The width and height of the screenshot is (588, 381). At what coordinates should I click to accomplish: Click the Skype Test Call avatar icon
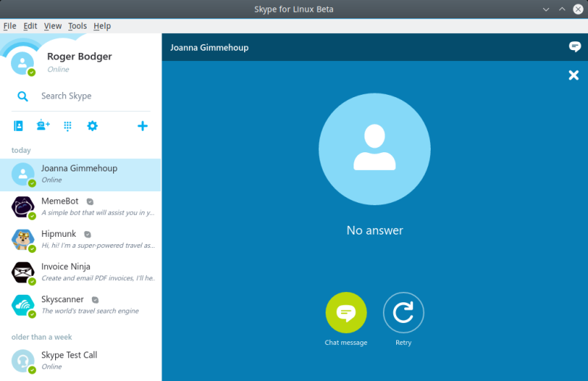click(23, 360)
